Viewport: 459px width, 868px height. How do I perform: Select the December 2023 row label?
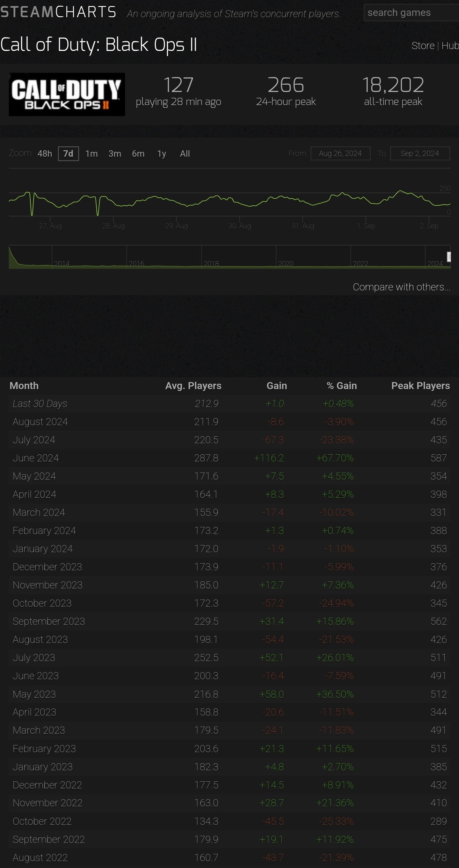point(47,567)
